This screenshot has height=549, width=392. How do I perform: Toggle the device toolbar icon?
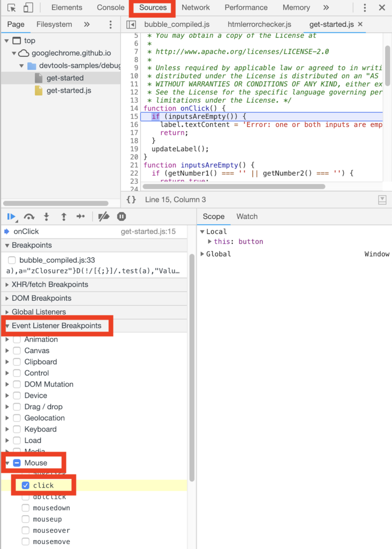[28, 8]
